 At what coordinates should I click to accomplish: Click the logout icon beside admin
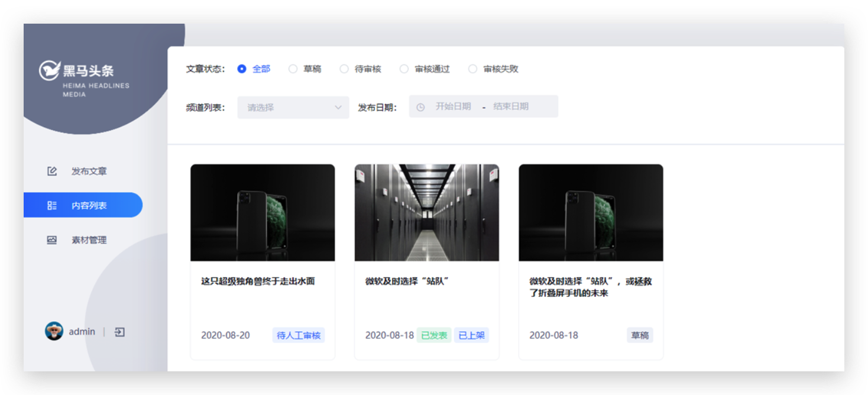click(119, 332)
